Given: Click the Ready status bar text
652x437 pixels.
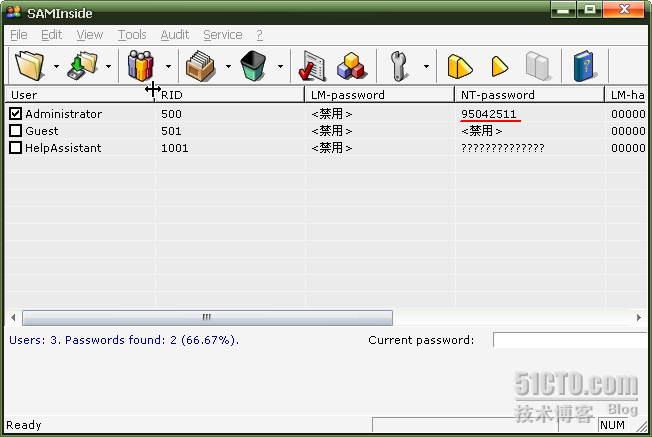Looking at the screenshot, I should click(24, 425).
